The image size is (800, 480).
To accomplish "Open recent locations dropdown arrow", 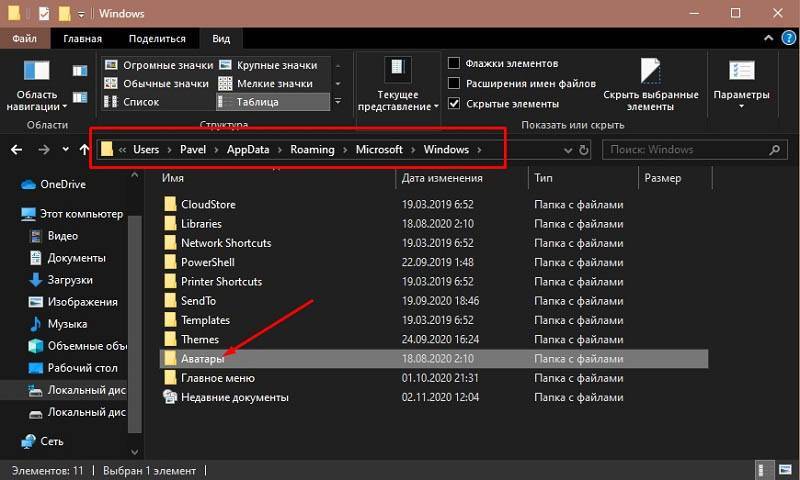I will click(65, 149).
